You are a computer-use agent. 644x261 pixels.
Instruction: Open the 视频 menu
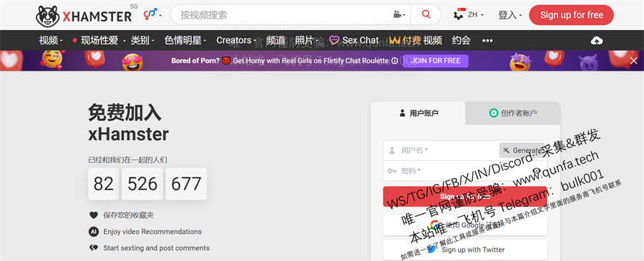tap(51, 40)
